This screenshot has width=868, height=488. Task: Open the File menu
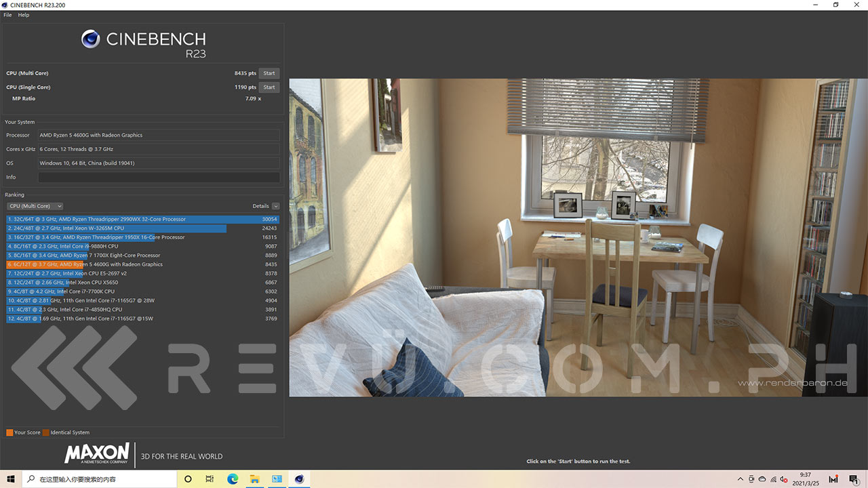(x=7, y=15)
